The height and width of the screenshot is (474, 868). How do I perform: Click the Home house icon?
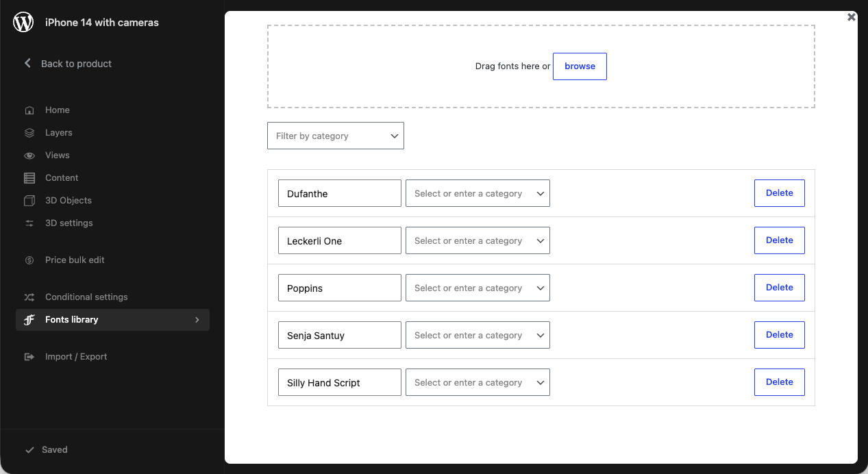pos(29,110)
